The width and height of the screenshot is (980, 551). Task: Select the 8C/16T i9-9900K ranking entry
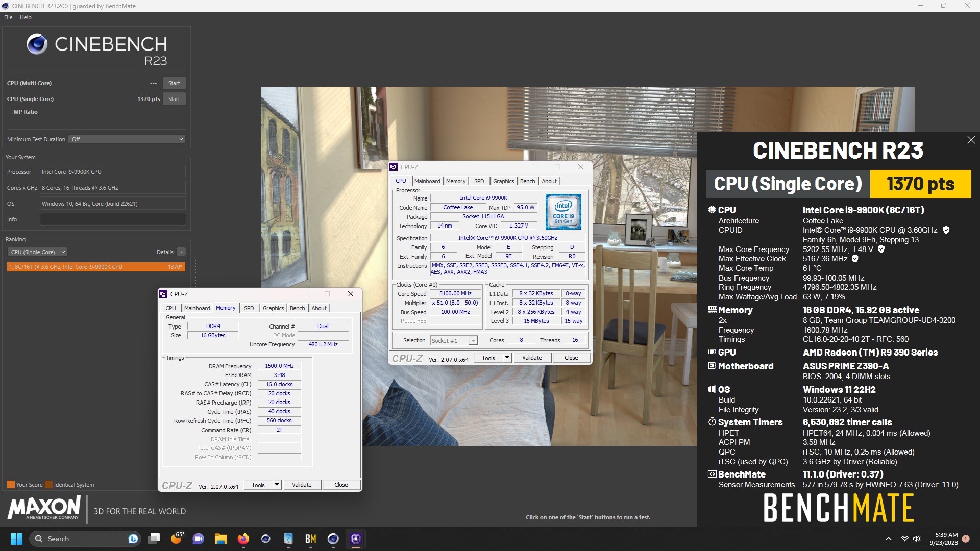[x=96, y=267]
